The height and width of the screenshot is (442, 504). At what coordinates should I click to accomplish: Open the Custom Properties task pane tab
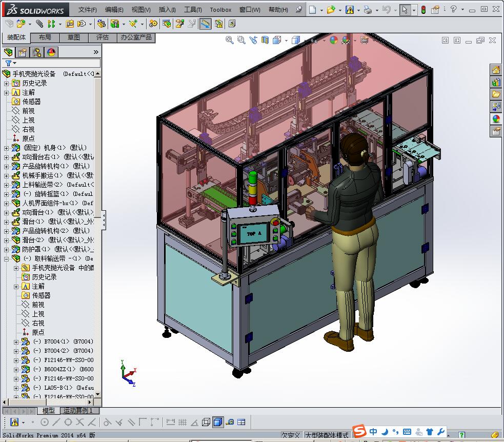[496, 131]
